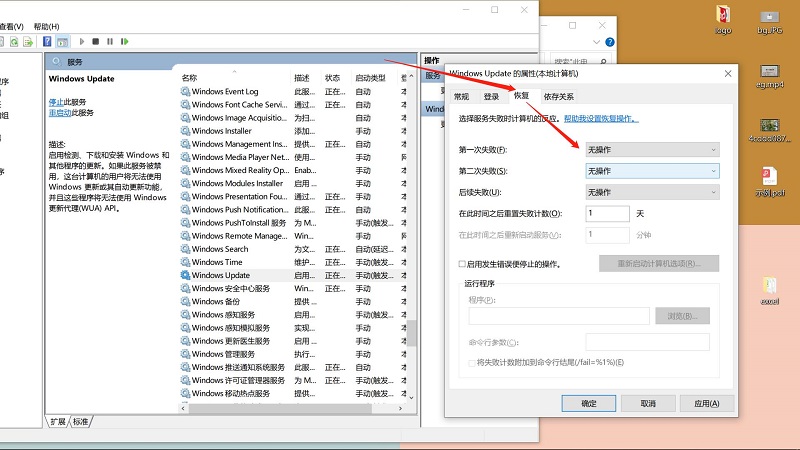Screen dimensions: 800x450
Task: Click the Export List toolbar icon
Action: (28, 42)
